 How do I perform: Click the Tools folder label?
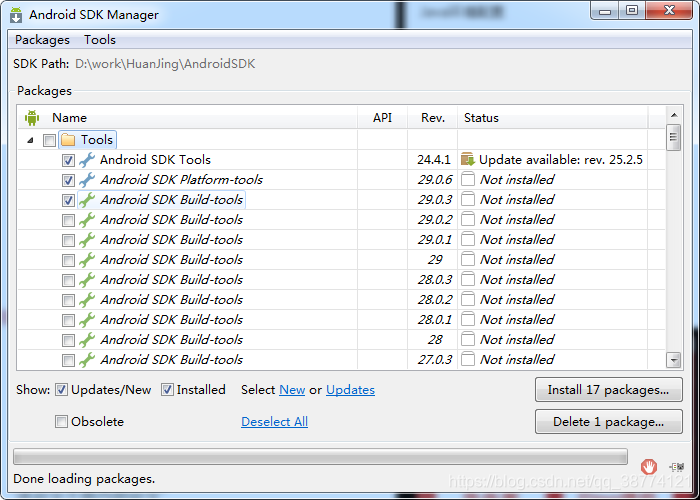pyautogui.click(x=97, y=140)
